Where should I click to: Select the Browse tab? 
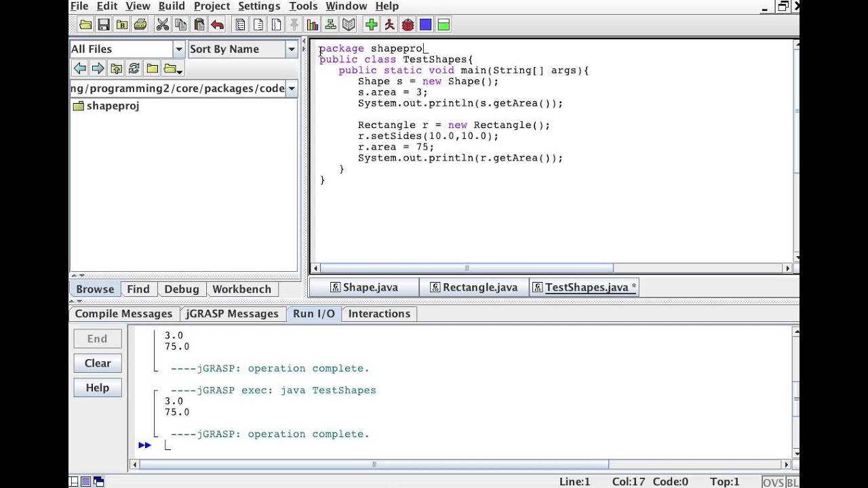click(95, 289)
